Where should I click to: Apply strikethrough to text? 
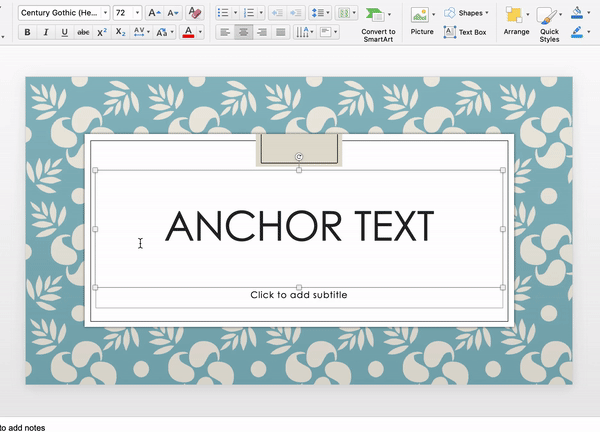pos(83,32)
